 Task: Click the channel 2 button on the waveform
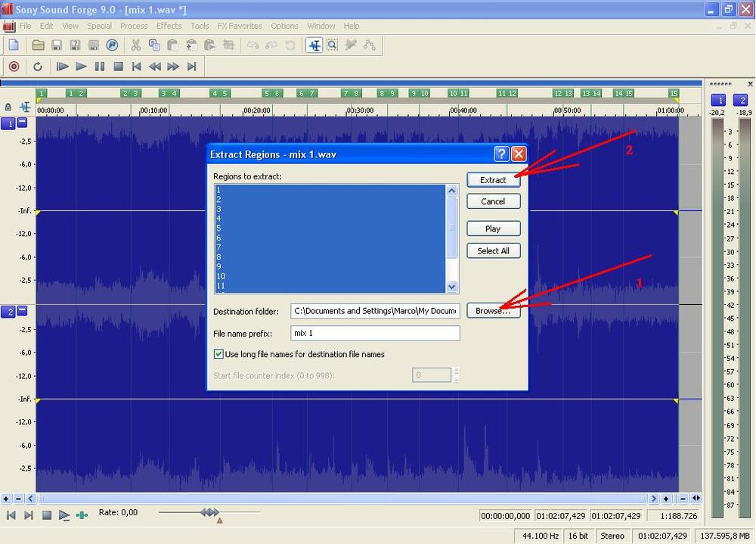tap(8, 312)
